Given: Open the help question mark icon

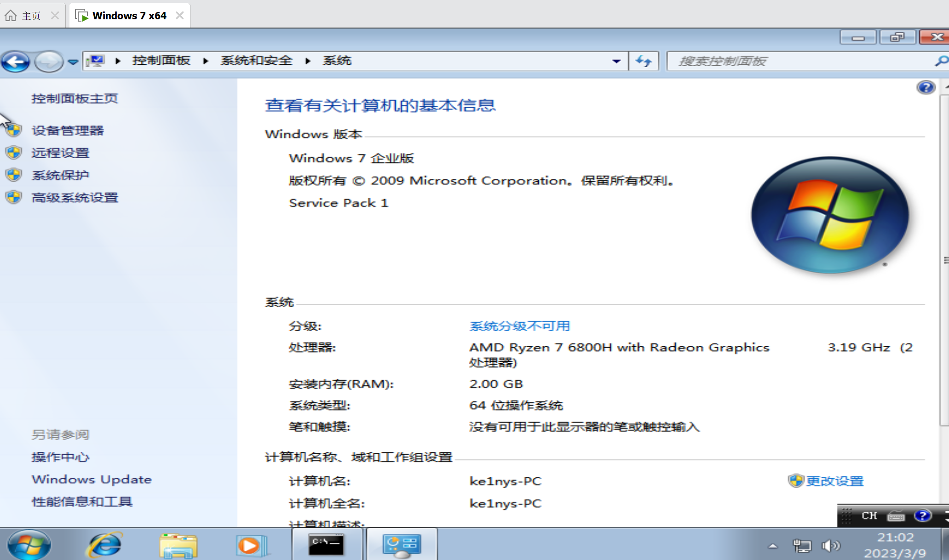Looking at the screenshot, I should pos(926,87).
